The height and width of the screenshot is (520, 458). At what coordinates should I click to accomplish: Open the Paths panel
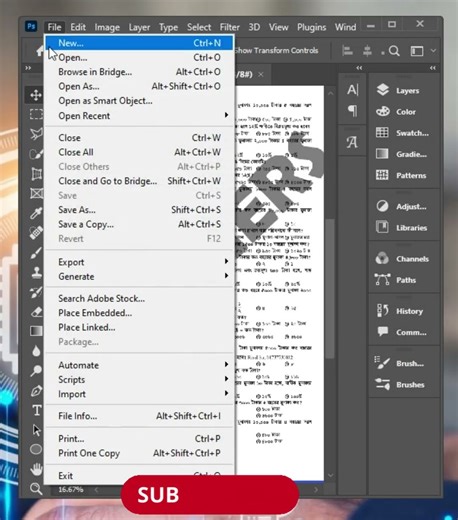click(404, 280)
